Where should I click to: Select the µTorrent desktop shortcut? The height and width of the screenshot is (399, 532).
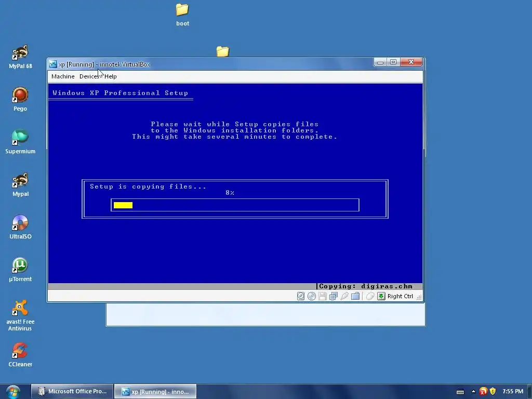click(x=20, y=270)
